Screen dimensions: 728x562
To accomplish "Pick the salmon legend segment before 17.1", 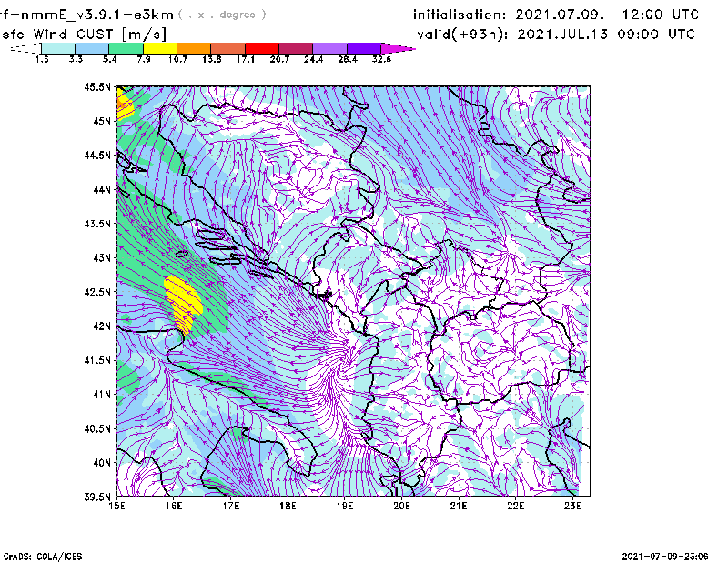I will [x=228, y=48].
